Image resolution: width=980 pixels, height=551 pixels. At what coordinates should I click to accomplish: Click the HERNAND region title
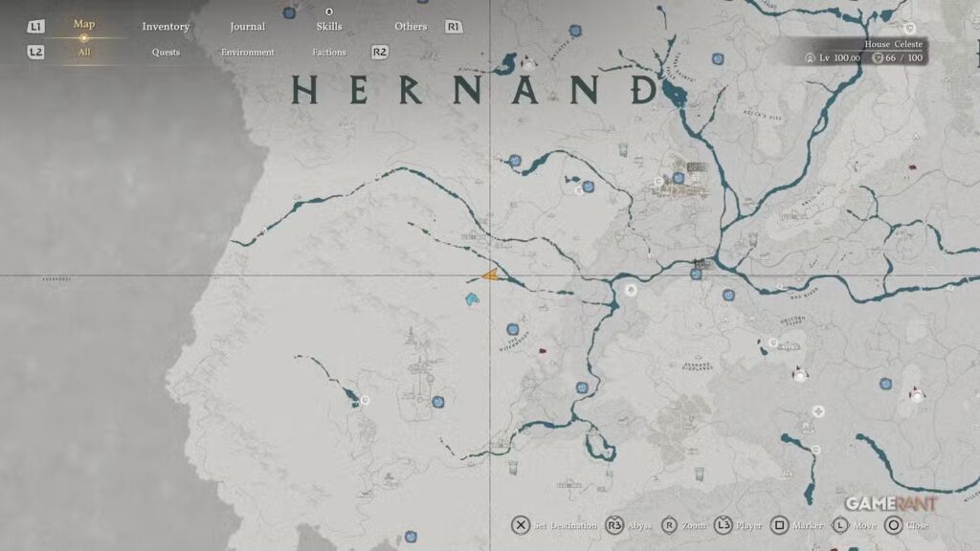[476, 91]
